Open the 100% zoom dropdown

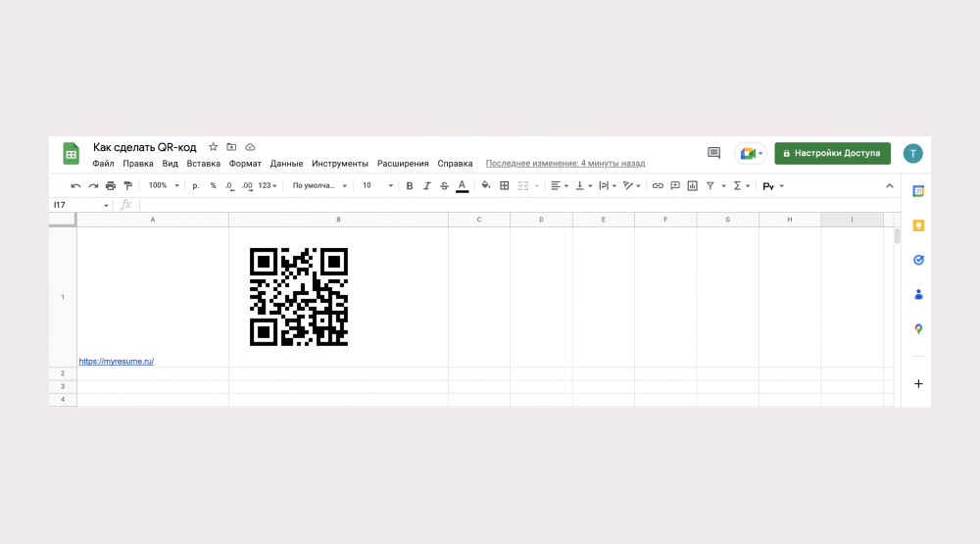(164, 185)
